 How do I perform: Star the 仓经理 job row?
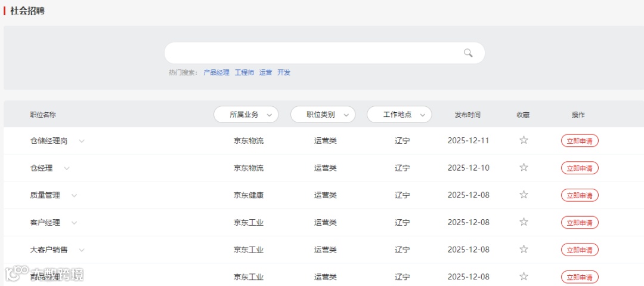point(524,168)
